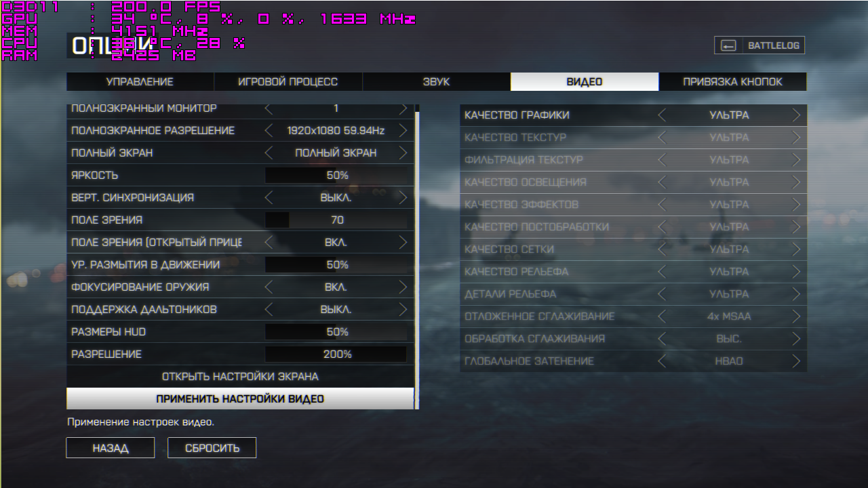The image size is (868, 488).
Task: Select the Видео tab
Action: (585, 82)
